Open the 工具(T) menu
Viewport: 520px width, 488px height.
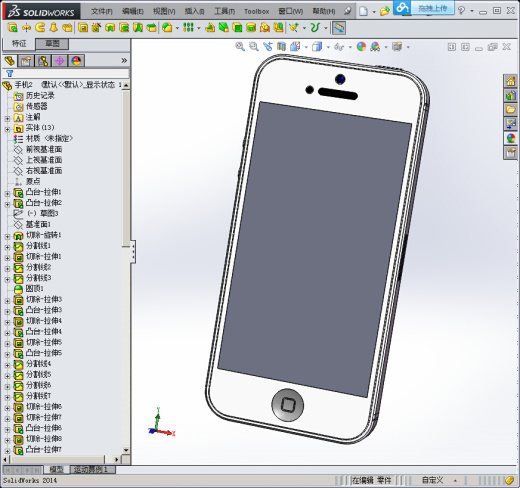tap(224, 11)
